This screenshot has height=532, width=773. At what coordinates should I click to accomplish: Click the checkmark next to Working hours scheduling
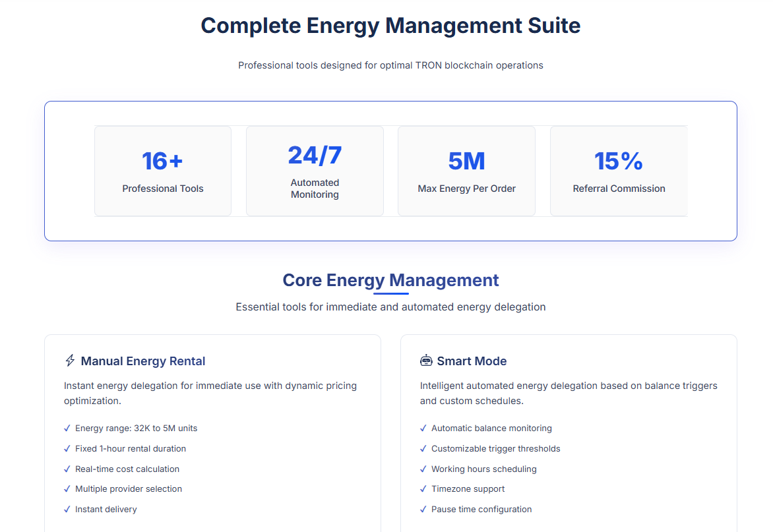[423, 469]
